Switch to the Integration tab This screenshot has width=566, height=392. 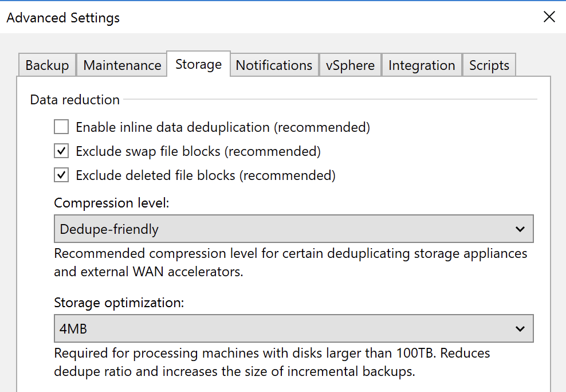pyautogui.click(x=422, y=65)
